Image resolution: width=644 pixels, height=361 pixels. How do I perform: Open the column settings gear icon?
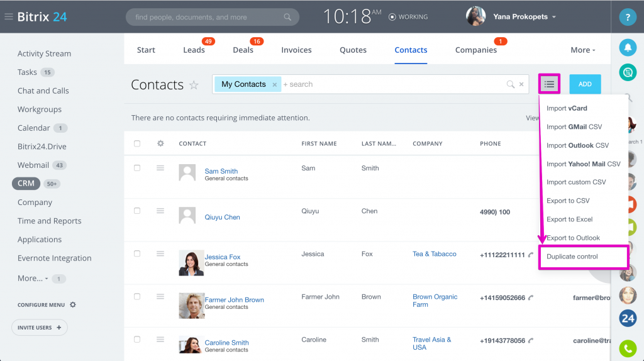click(x=160, y=143)
